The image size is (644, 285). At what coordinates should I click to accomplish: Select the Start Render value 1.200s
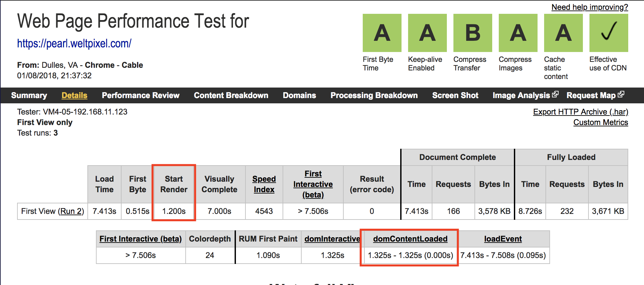point(174,211)
